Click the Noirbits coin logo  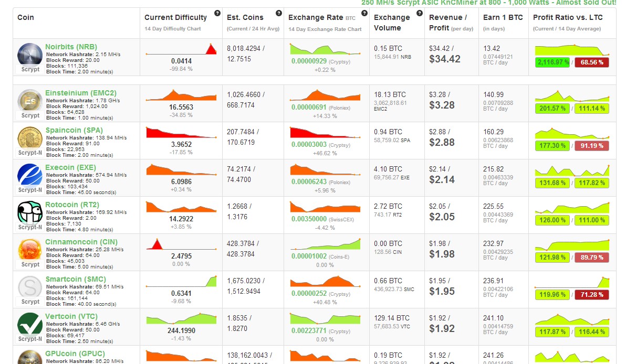click(x=30, y=55)
